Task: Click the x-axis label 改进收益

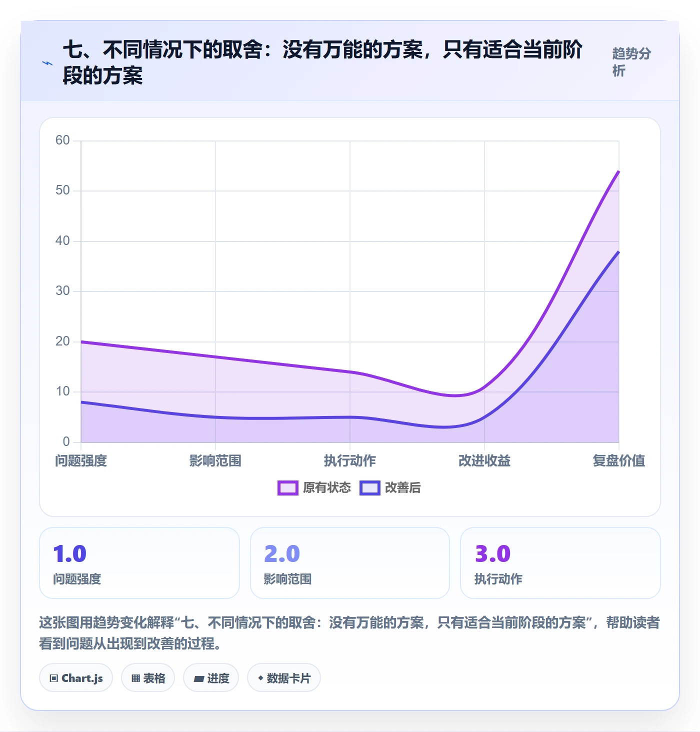Action: click(484, 460)
